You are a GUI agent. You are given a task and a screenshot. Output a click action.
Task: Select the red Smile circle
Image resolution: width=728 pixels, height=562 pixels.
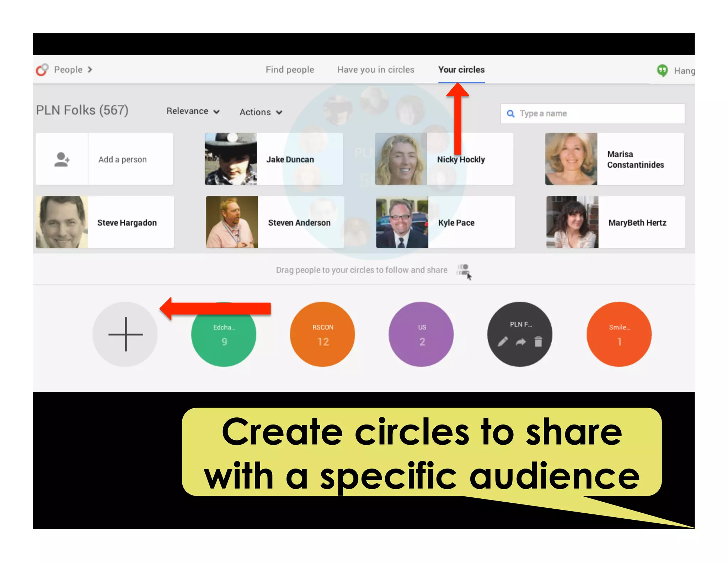[x=619, y=334]
